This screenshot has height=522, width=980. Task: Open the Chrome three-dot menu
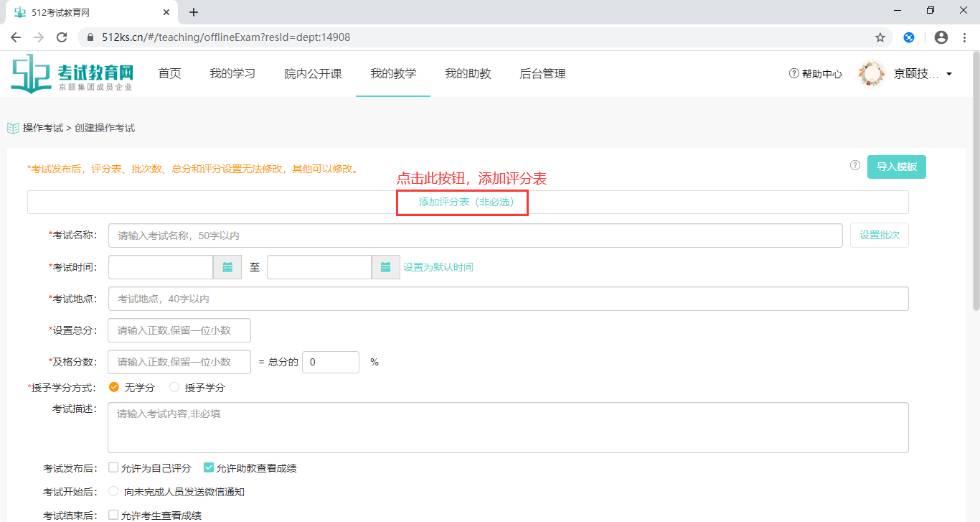tap(963, 37)
